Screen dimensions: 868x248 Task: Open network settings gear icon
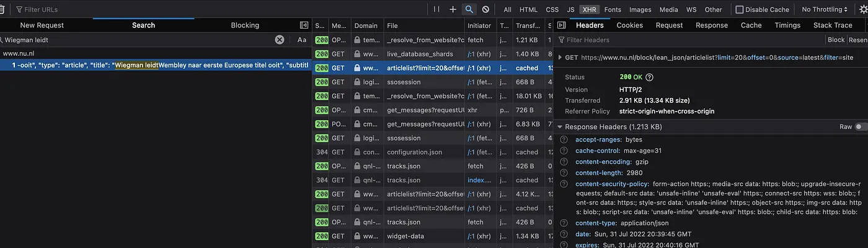pos(862,9)
